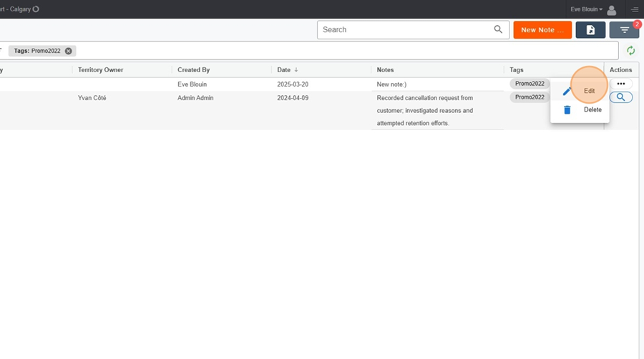644x359 pixels.
Task: Click the Notes column header
Action: pyautogui.click(x=385, y=70)
